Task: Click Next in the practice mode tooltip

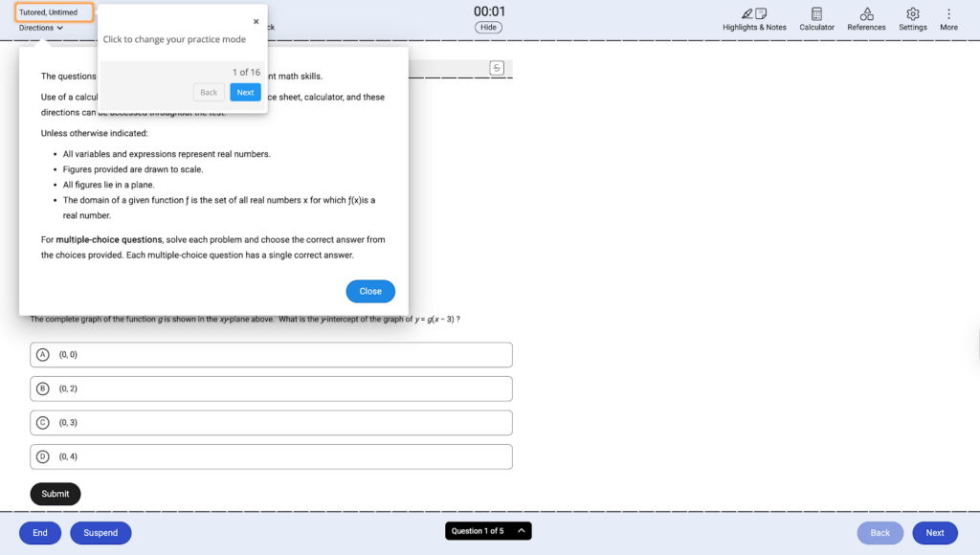Action: 245,92
